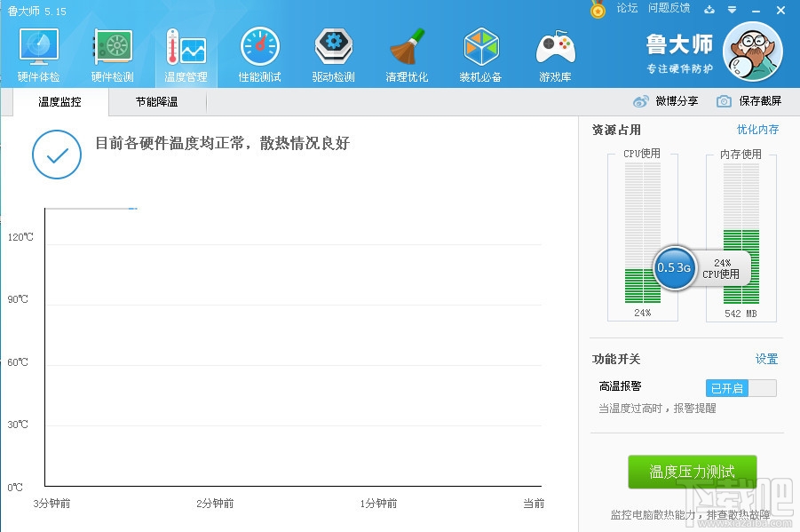Image resolution: width=800 pixels, height=532 pixels.
Task: Click 优化内存 optimize memory link
Action: tap(757, 130)
